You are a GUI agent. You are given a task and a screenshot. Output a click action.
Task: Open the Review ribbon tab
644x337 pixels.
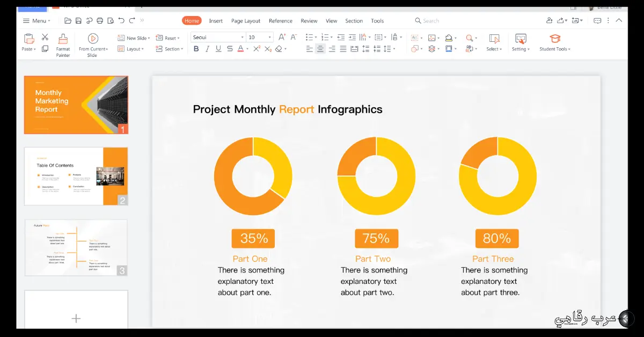point(309,20)
